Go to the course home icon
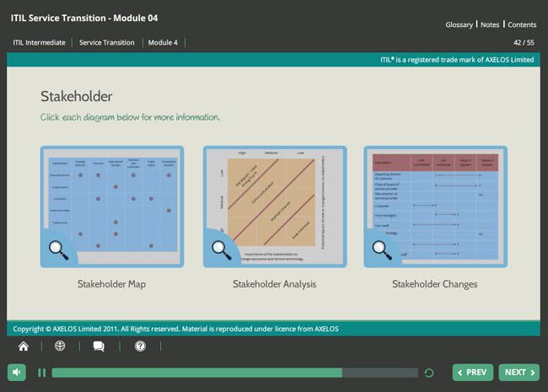 point(24,346)
